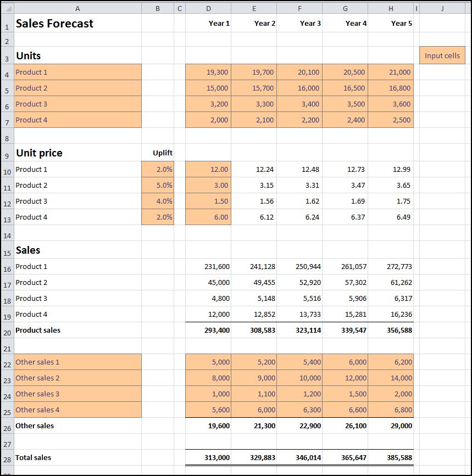Click the Sales Forecast title cell
472x476 pixels.
click(77, 23)
